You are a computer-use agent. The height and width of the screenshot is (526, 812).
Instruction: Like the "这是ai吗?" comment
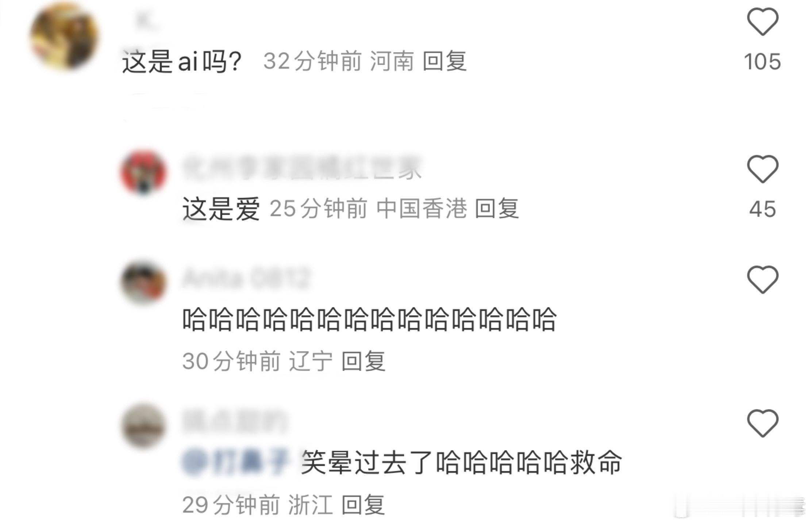[762, 22]
